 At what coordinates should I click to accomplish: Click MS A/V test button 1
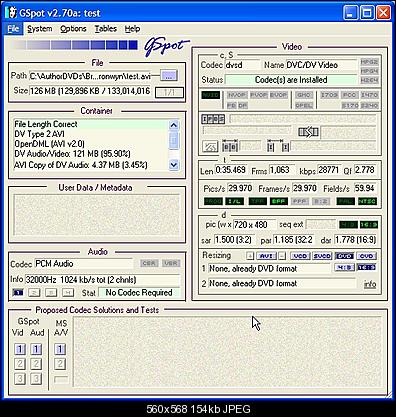[x=60, y=349]
